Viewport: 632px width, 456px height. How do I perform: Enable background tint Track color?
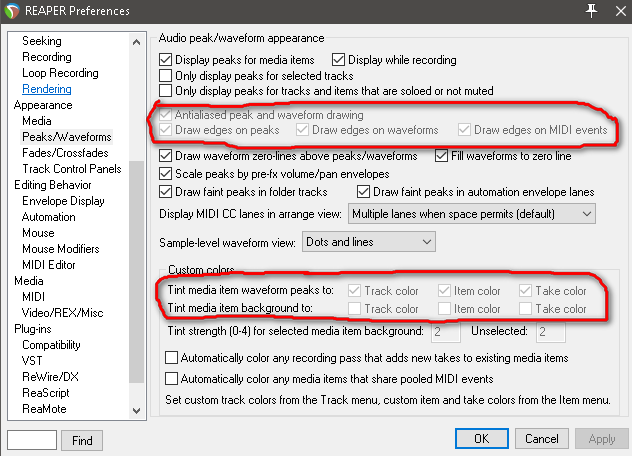click(355, 309)
